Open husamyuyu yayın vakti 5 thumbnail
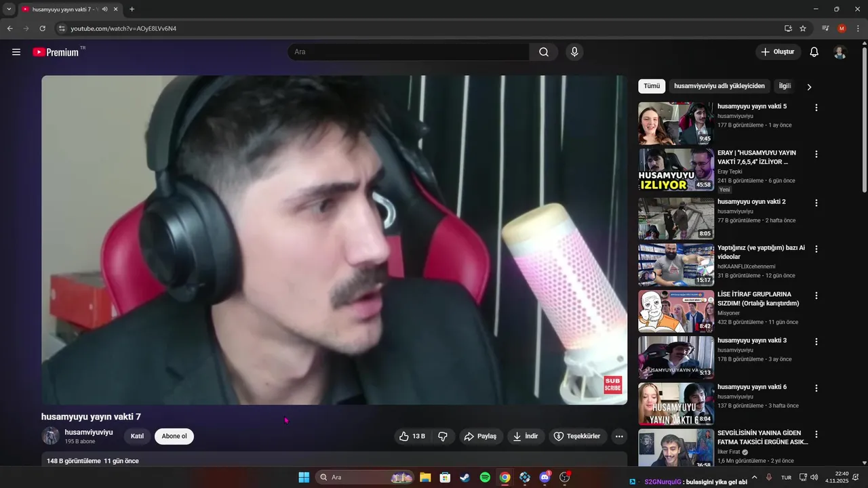 676,123
